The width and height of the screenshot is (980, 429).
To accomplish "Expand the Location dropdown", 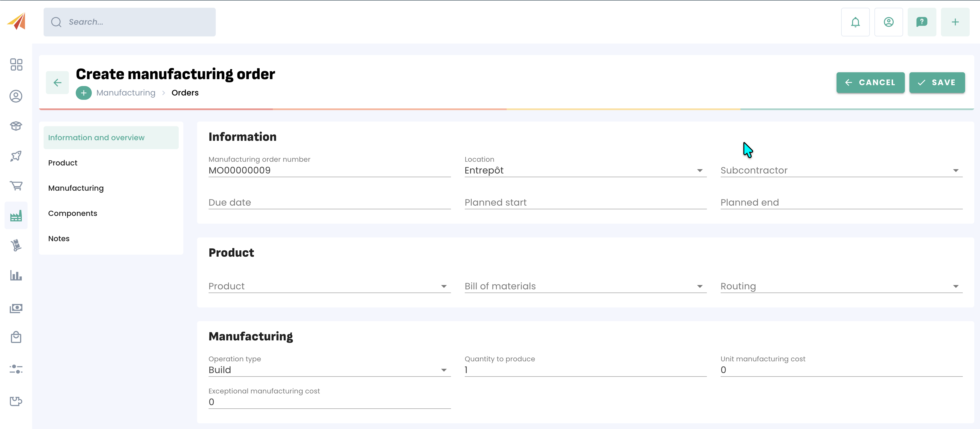I will pyautogui.click(x=585, y=170).
